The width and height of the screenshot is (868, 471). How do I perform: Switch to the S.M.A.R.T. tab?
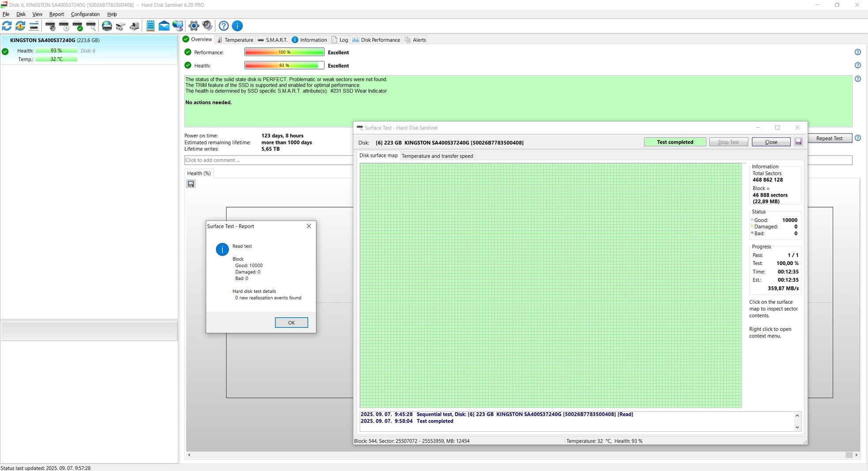[272, 40]
